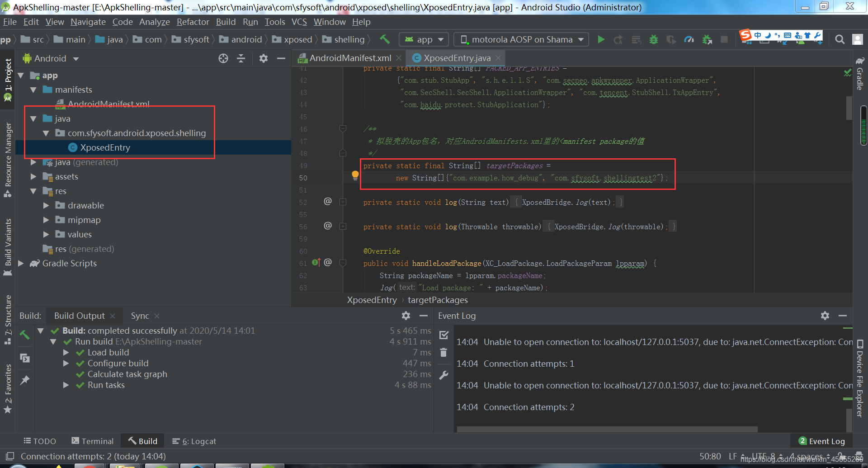The image size is (868, 468).
Task: Click the apply changes icon beside run
Action: tap(618, 40)
